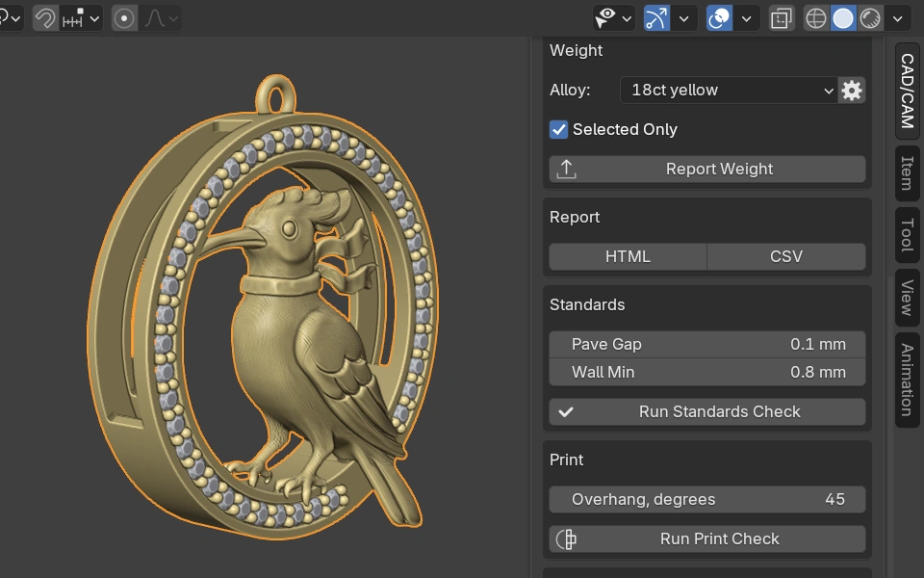The width and height of the screenshot is (924, 578).
Task: Switch to the Animation sidebar tab
Action: click(908, 381)
